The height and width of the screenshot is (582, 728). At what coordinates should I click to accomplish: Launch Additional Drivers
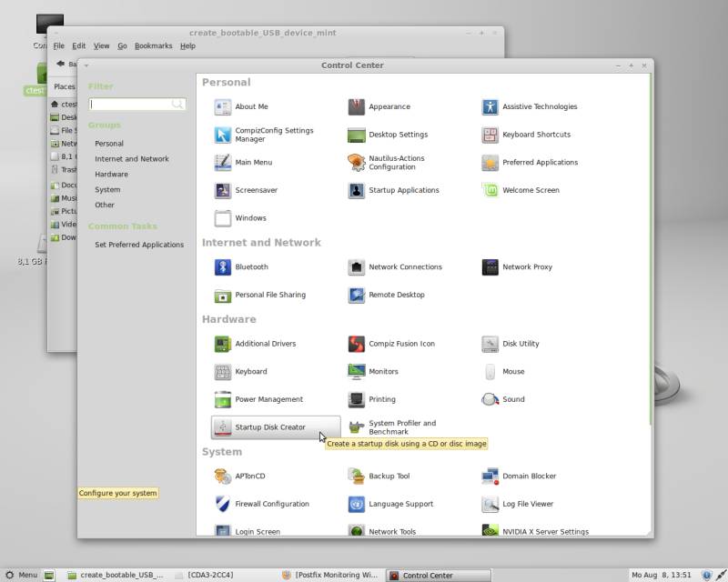point(256,344)
